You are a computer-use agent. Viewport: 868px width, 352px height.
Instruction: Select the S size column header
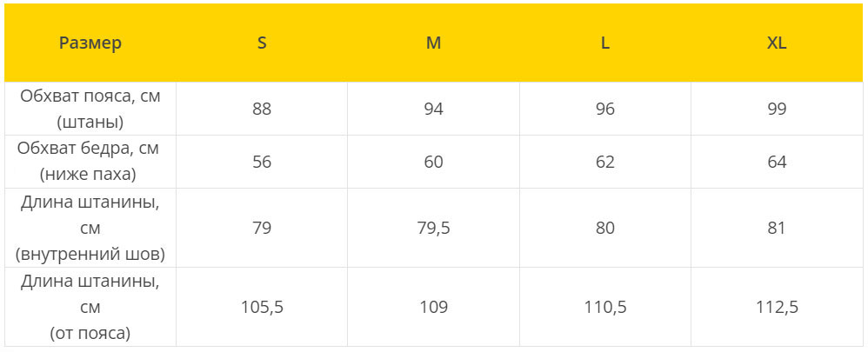tap(262, 43)
